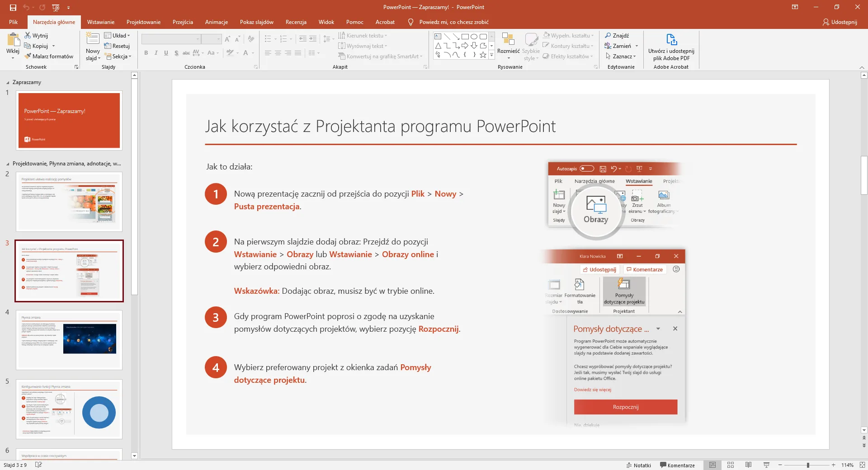Image resolution: width=868 pixels, height=470 pixels.
Task: Fit slide to current window
Action: coord(862,465)
